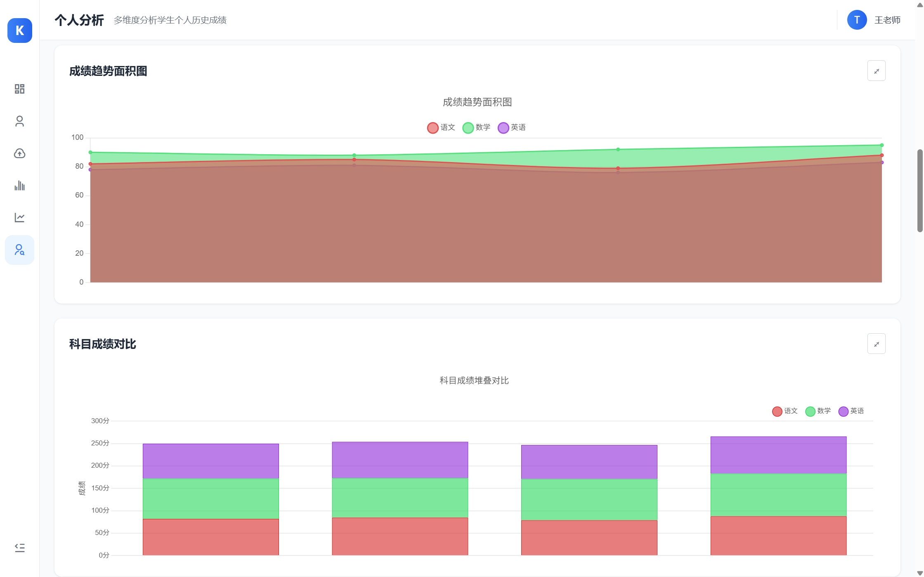924x577 pixels.
Task: Collapse the sidebar with bottom menu icon
Action: pos(19,547)
